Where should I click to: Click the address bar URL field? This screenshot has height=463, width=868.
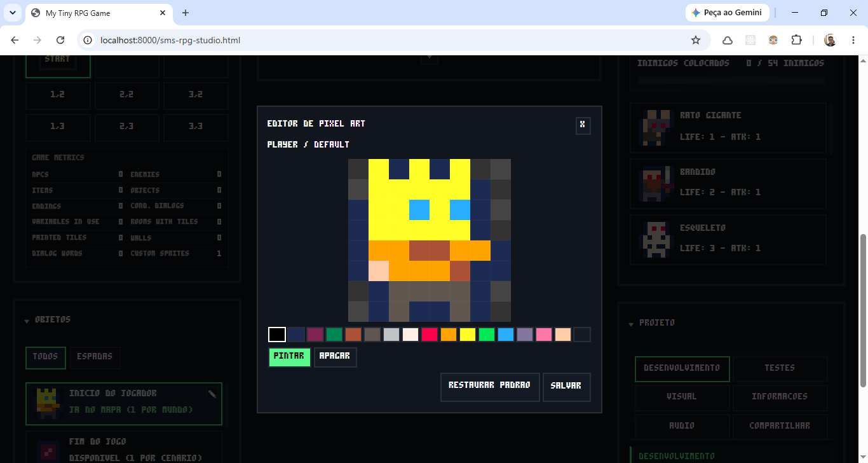pos(394,40)
